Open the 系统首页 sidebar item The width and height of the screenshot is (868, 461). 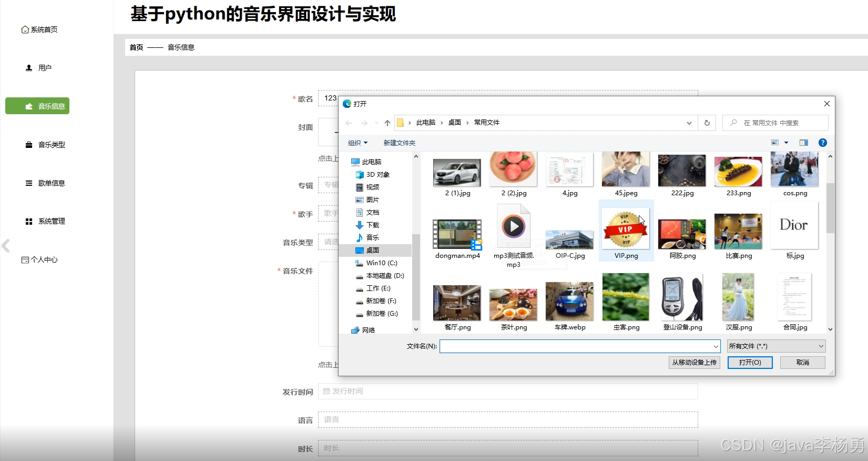39,29
